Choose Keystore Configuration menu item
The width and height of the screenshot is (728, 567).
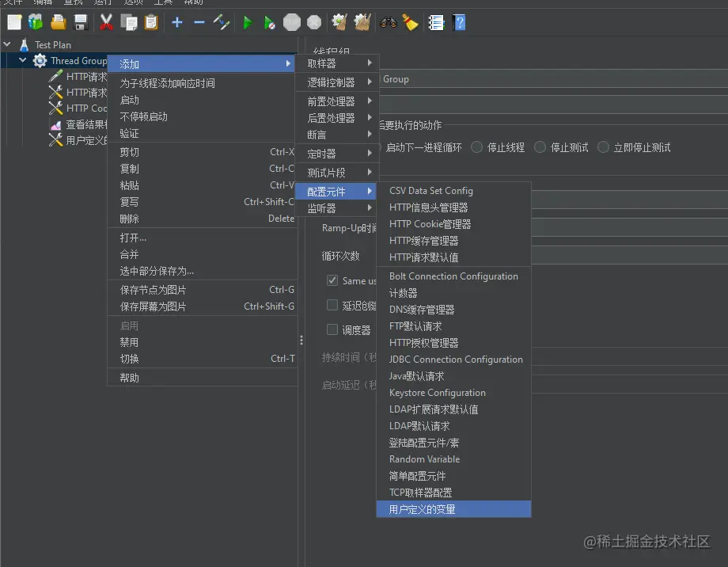pyautogui.click(x=453, y=393)
